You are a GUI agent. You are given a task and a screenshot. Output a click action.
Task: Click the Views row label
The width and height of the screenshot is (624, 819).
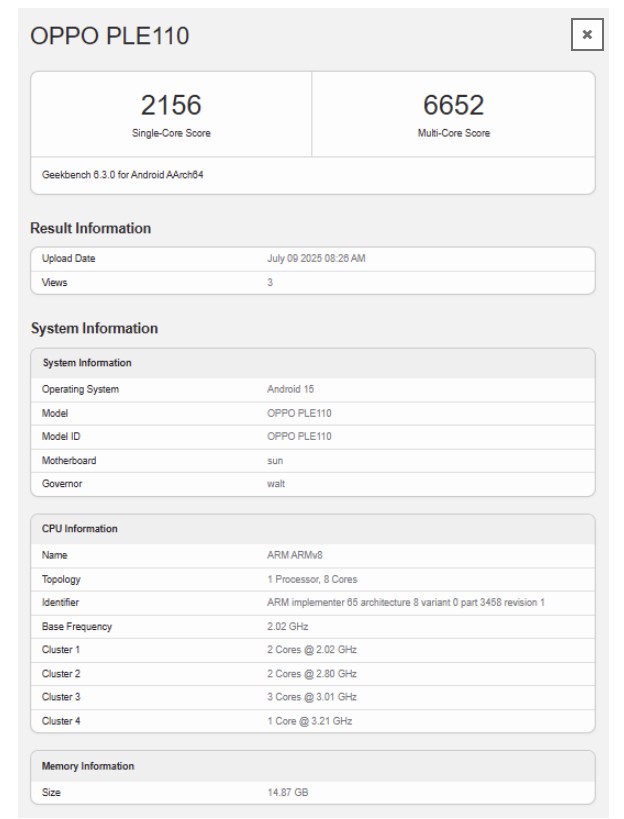pos(54,283)
